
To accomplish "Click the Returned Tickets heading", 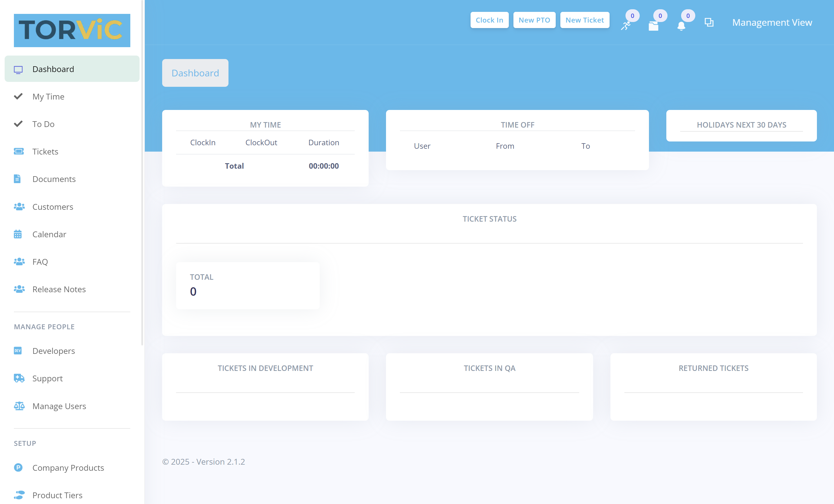I will (x=714, y=368).
